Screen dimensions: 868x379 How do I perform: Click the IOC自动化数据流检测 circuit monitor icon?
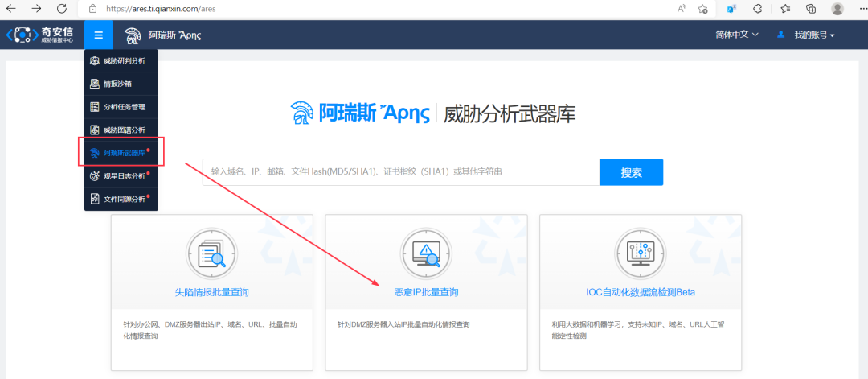point(641,253)
